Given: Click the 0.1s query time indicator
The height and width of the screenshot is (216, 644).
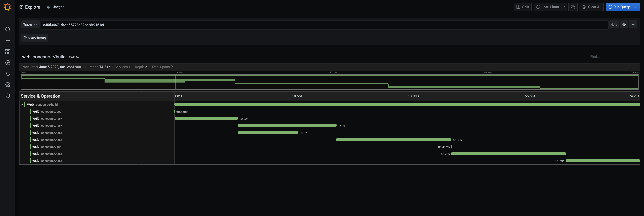Looking at the screenshot, I should (x=614, y=25).
